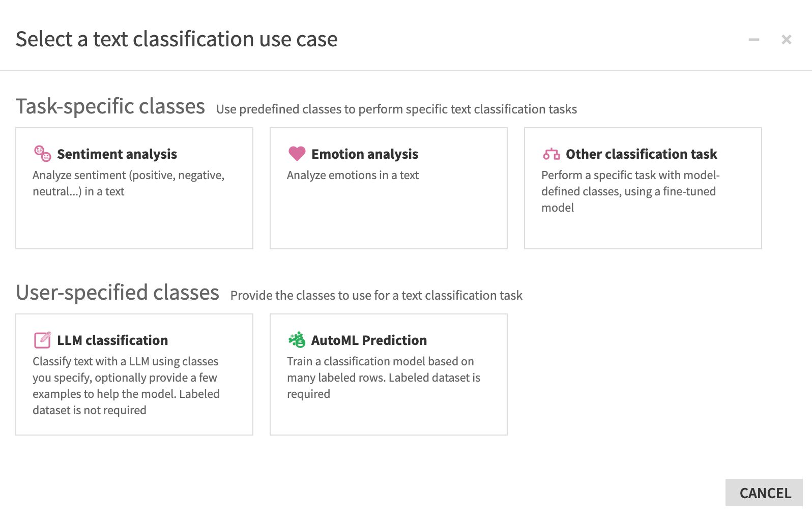
Task: Click the AutoML Prediction description text
Action: pos(383,378)
